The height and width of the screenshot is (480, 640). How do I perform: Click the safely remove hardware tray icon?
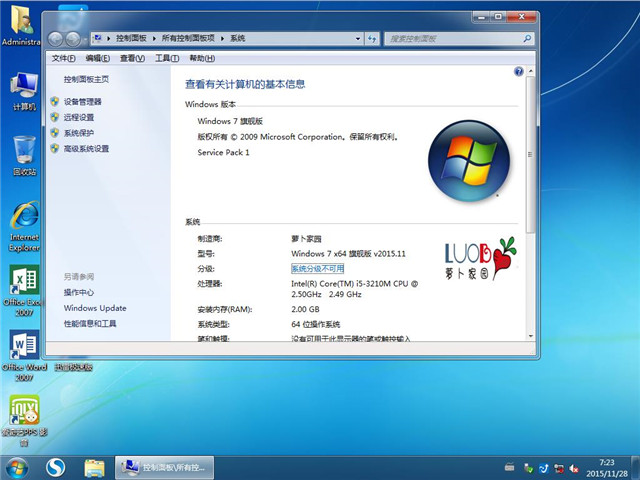point(528,468)
